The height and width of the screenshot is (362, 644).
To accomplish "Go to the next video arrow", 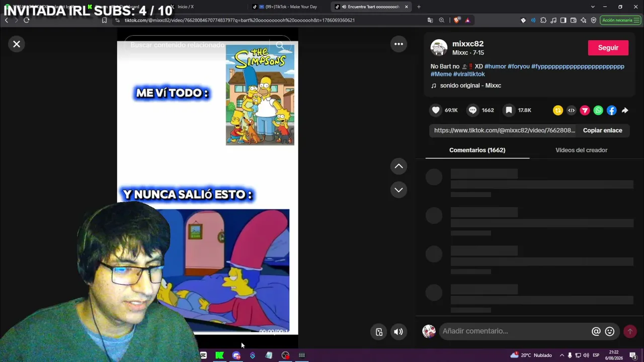I will 398,190.
